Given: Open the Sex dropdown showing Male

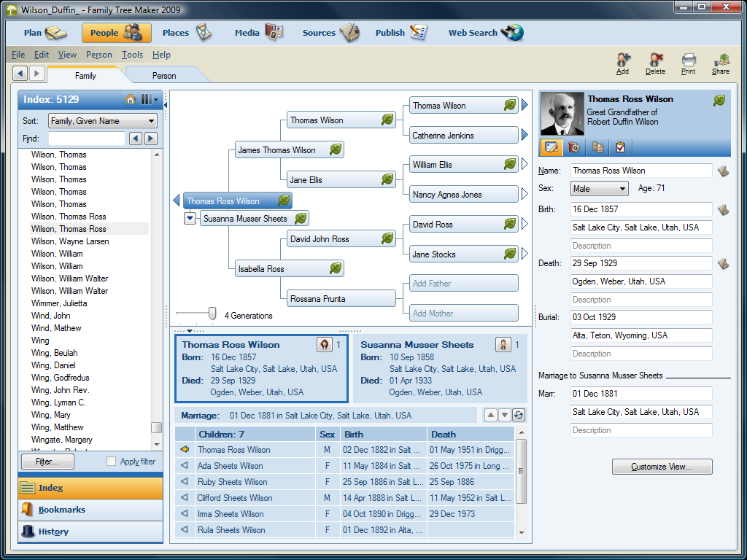Looking at the screenshot, I should pyautogui.click(x=599, y=188).
